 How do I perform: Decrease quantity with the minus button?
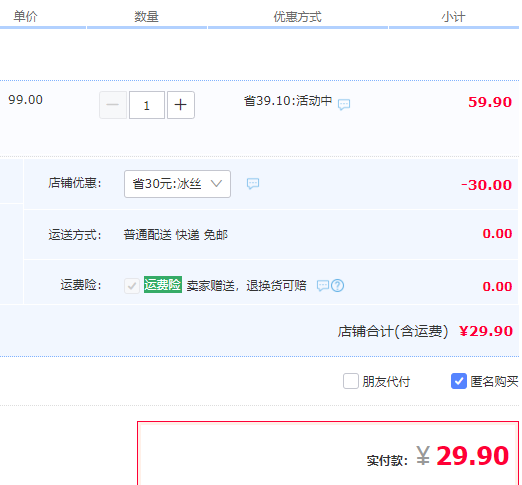coord(113,105)
